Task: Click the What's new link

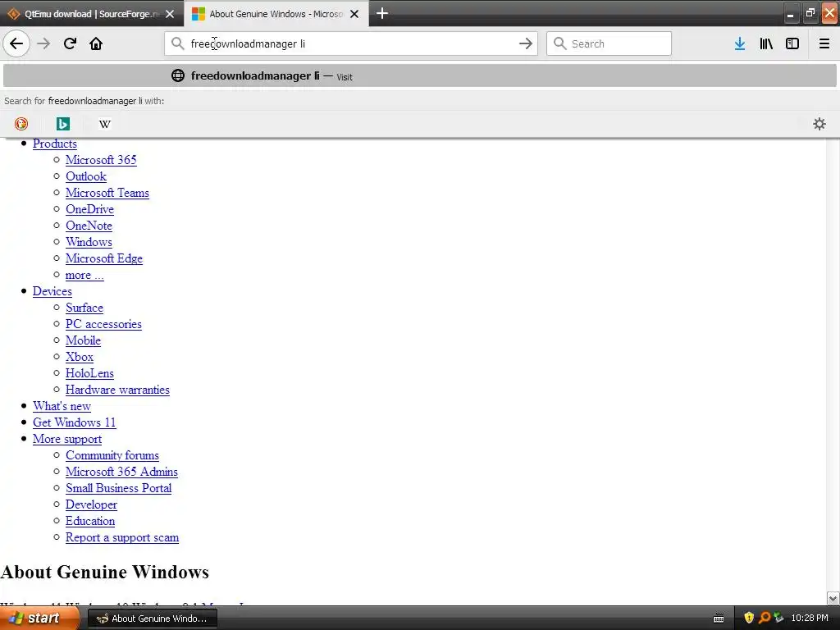Action: tap(62, 406)
